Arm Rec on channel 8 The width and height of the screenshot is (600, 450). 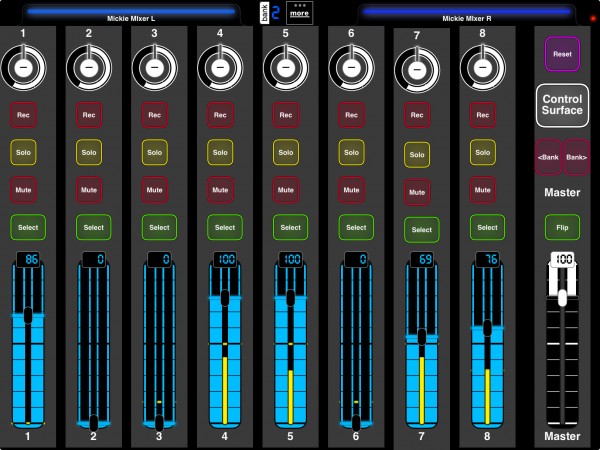483,115
